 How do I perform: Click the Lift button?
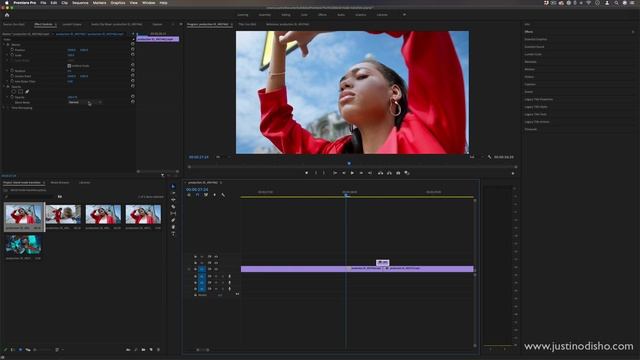point(380,173)
